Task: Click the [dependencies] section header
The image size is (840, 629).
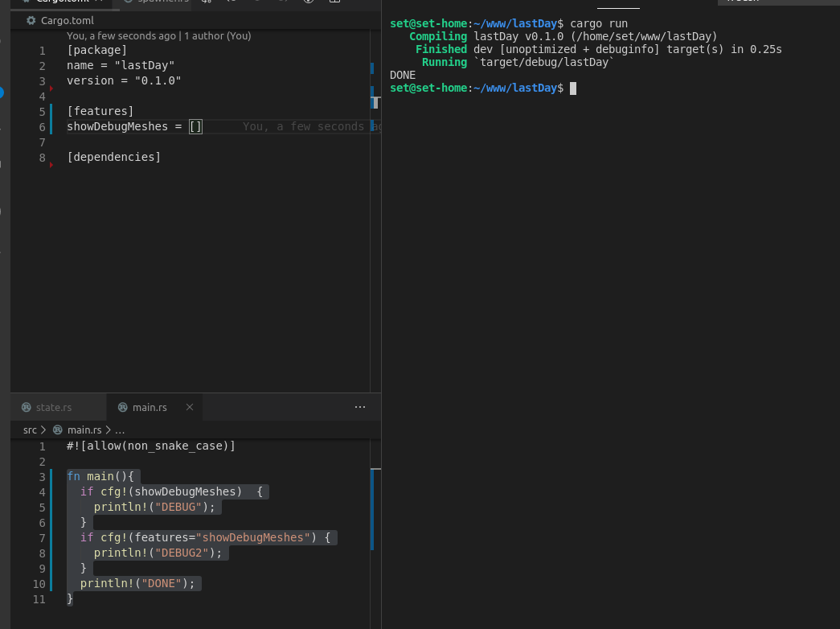Action: [x=113, y=157]
